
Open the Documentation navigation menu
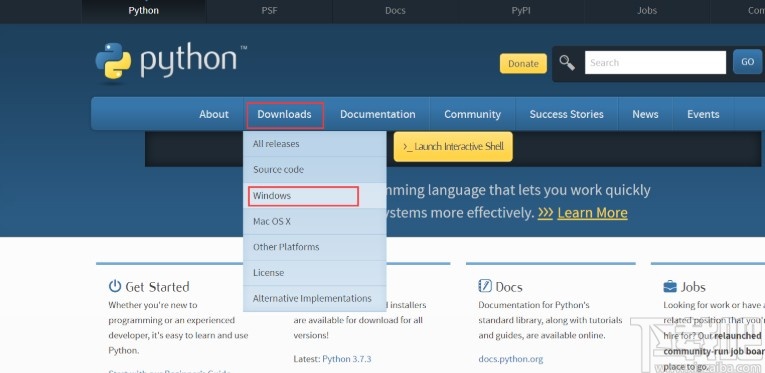tap(378, 115)
